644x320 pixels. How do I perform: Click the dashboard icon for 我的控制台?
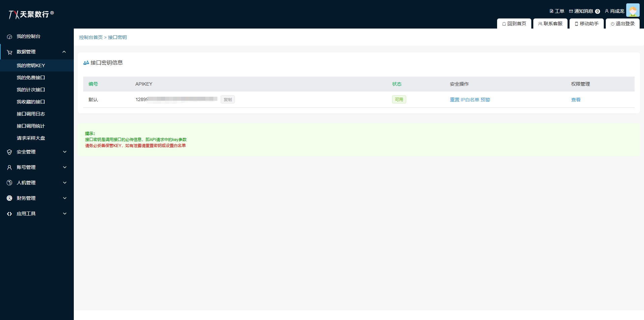coord(9,37)
